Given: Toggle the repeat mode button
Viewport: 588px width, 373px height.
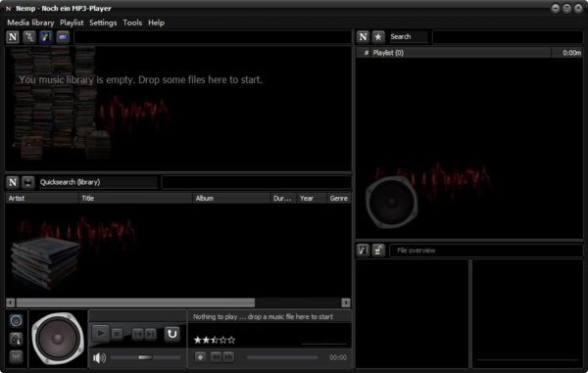Looking at the screenshot, I should click(x=172, y=334).
